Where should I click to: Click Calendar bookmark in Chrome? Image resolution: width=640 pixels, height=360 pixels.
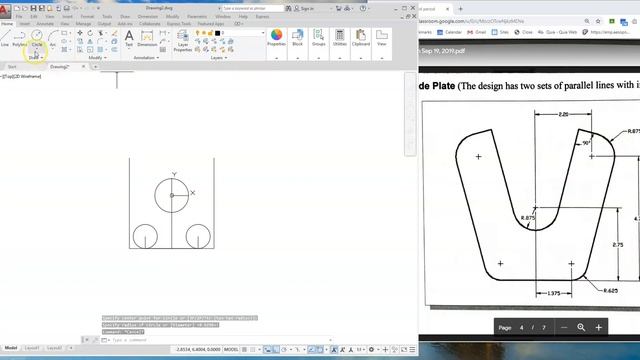(449, 32)
